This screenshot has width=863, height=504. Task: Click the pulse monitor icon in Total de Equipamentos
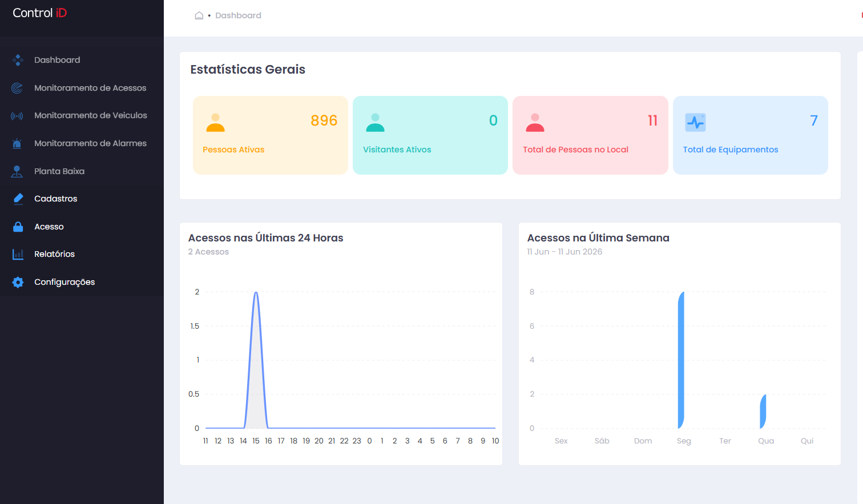pyautogui.click(x=695, y=122)
